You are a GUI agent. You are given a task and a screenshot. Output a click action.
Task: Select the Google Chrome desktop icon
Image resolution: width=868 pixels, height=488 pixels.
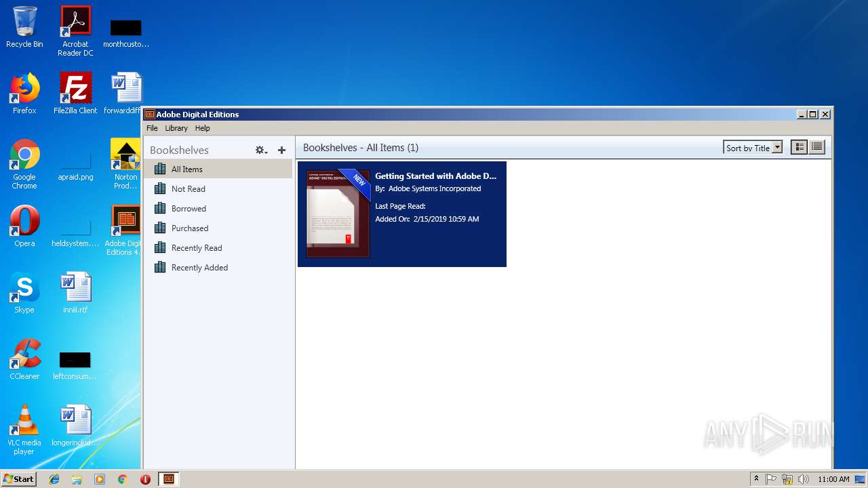[x=24, y=165]
